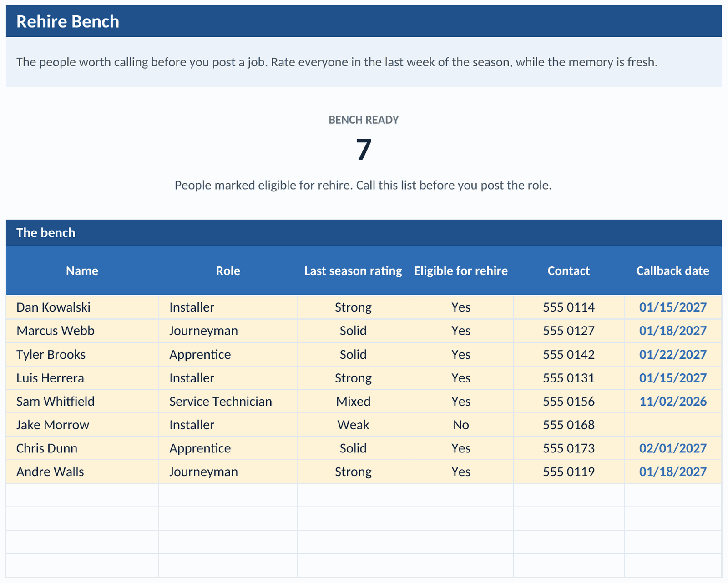This screenshot has width=728, height=583.
Task: Click the Service Technician role cell
Action: 228,401
